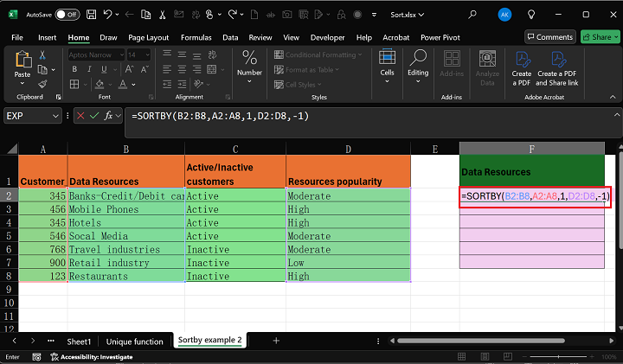Screen dimensions: 623x364
Task: Click the Undo arrow icon
Action: coord(107,15)
